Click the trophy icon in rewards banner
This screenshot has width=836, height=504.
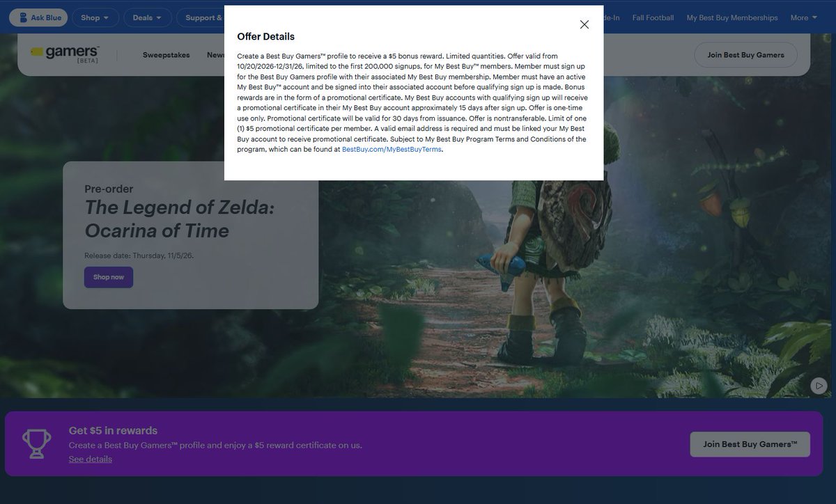coord(36,444)
